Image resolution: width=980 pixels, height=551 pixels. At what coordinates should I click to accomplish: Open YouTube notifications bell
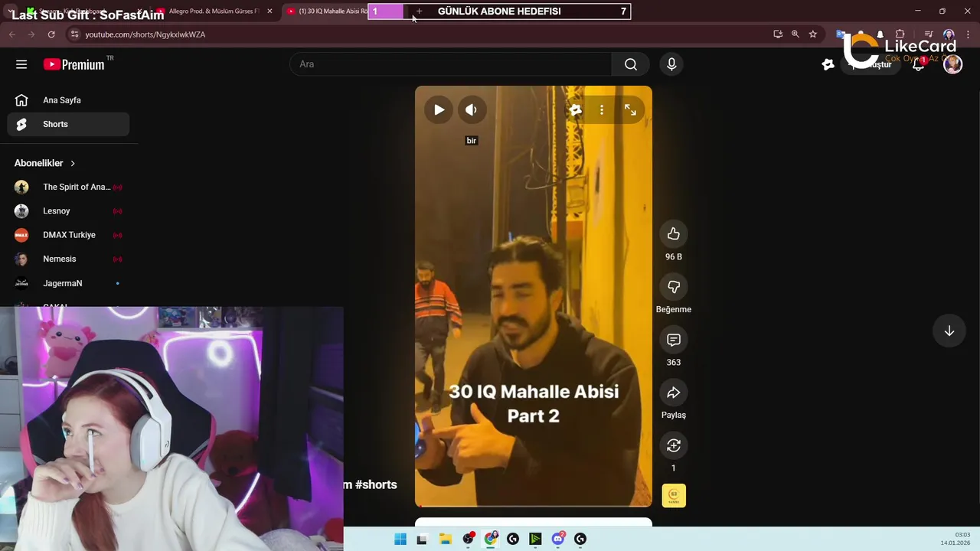[x=918, y=64]
